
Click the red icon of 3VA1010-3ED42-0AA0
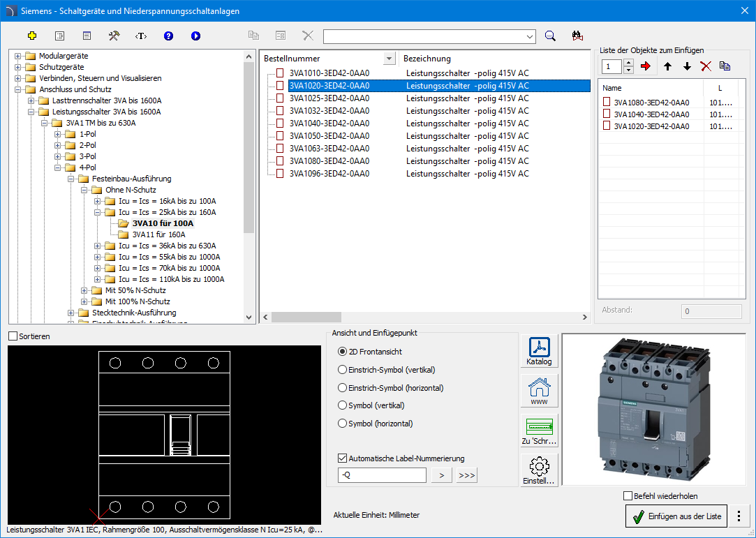tap(280, 73)
